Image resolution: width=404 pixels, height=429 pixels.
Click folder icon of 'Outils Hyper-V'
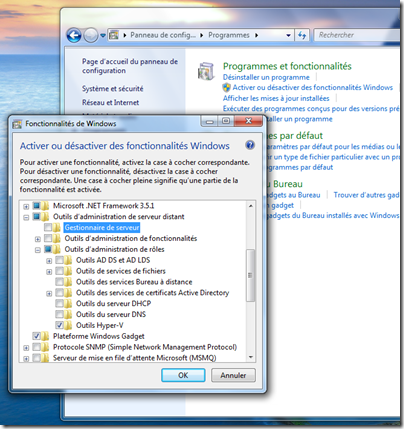click(68, 325)
